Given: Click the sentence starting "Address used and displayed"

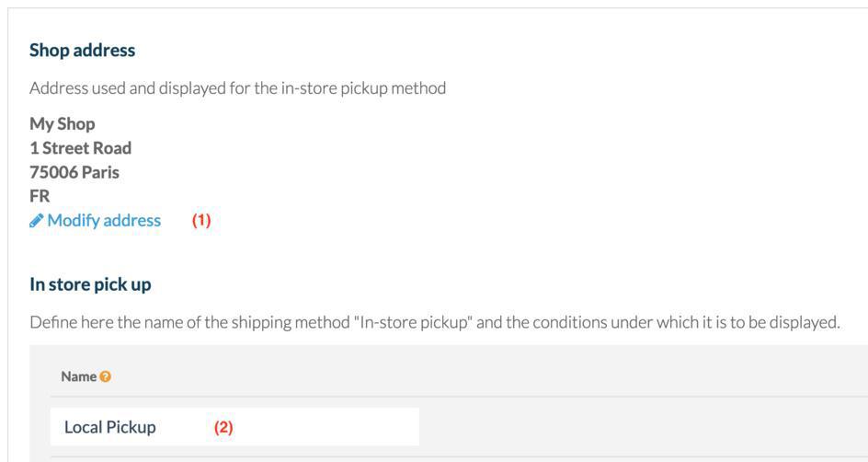Looking at the screenshot, I should point(237,88).
